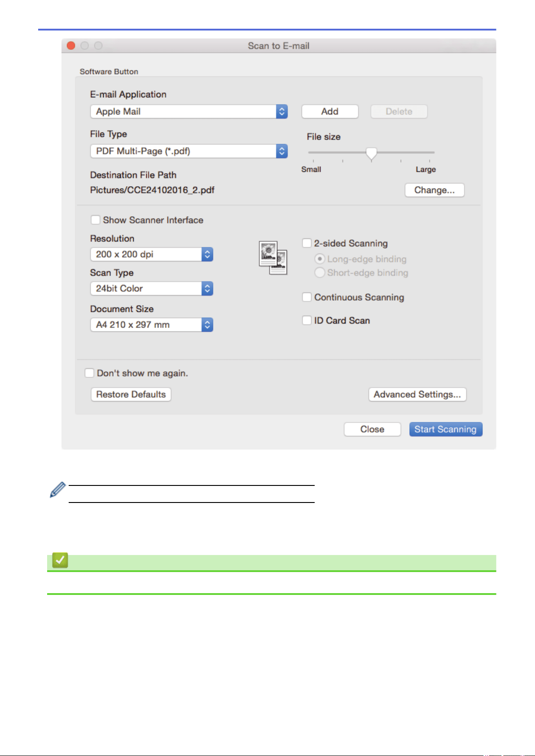Click the Add button

point(330,111)
